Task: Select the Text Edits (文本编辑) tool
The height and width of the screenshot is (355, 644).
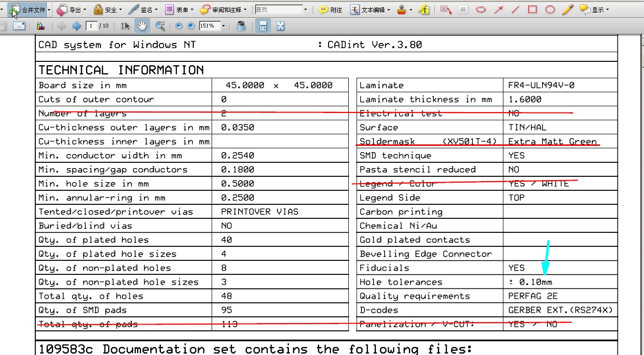Action: click(x=367, y=10)
